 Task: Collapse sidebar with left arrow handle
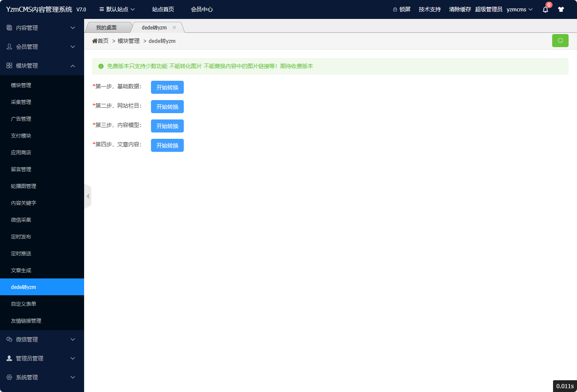click(87, 196)
